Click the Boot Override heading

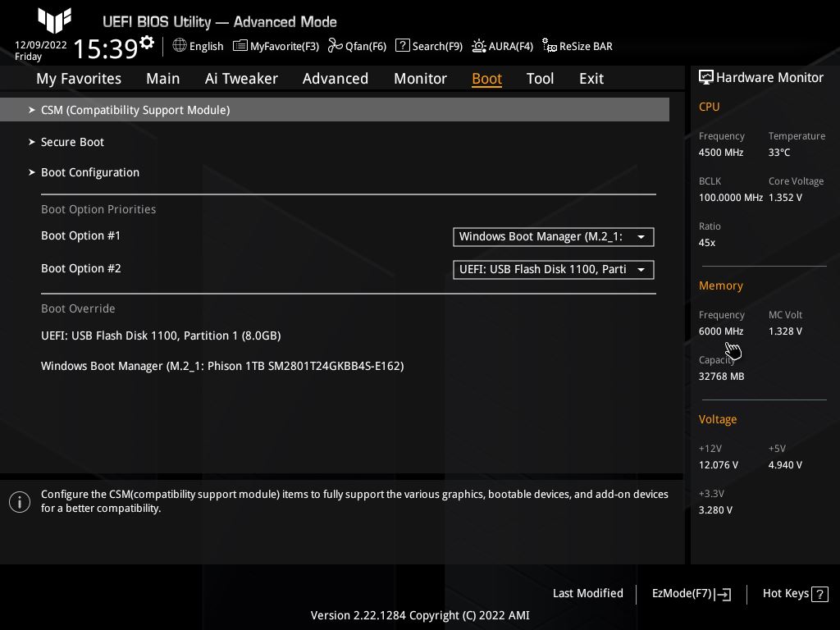point(78,308)
